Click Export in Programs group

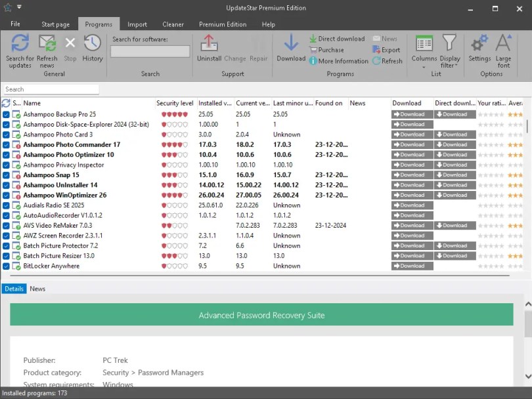click(x=386, y=50)
